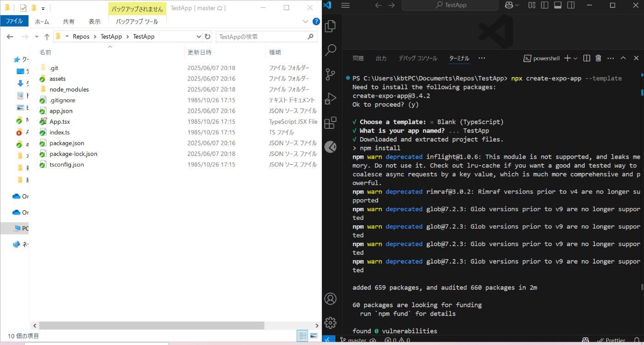Click the powershell terminal label
The image size is (644, 345).
(542, 58)
